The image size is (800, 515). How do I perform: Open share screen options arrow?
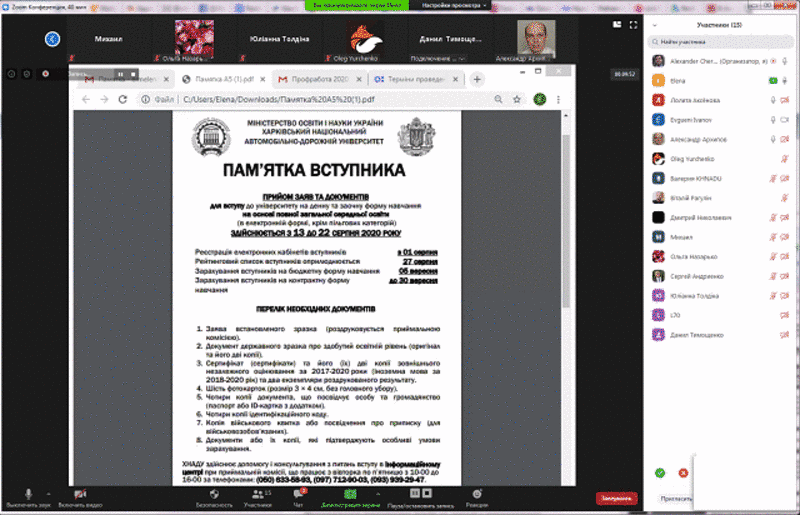[x=378, y=494]
